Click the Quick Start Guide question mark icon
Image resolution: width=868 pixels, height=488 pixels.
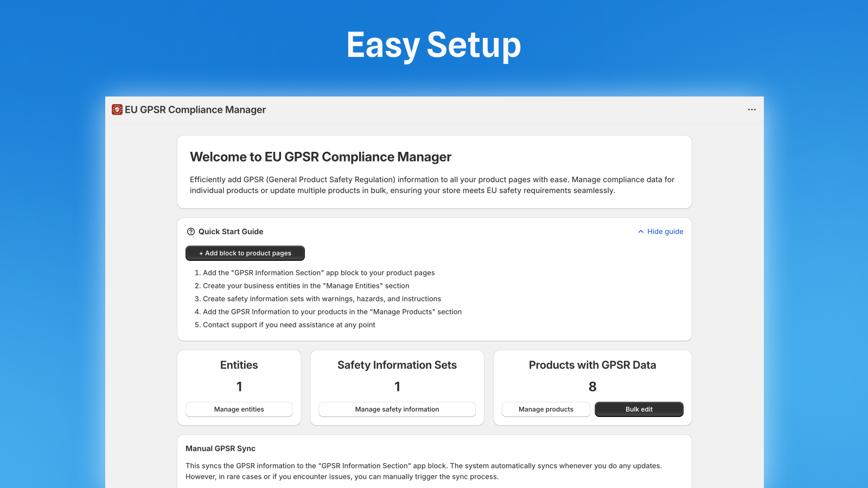[190, 232]
